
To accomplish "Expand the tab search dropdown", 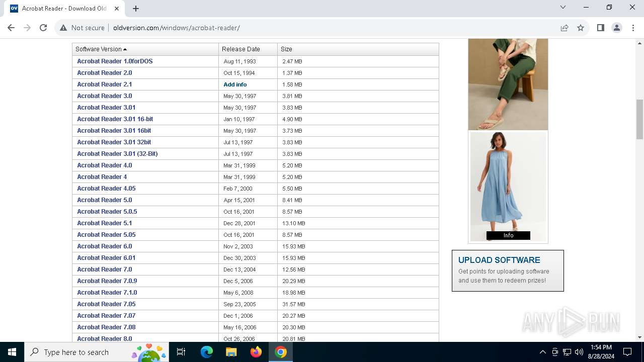I will coord(563,8).
